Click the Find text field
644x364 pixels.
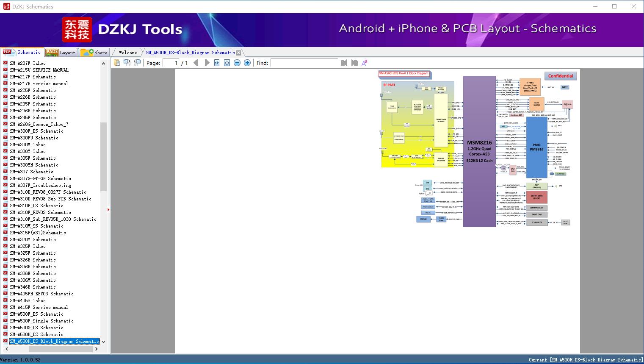(305, 63)
